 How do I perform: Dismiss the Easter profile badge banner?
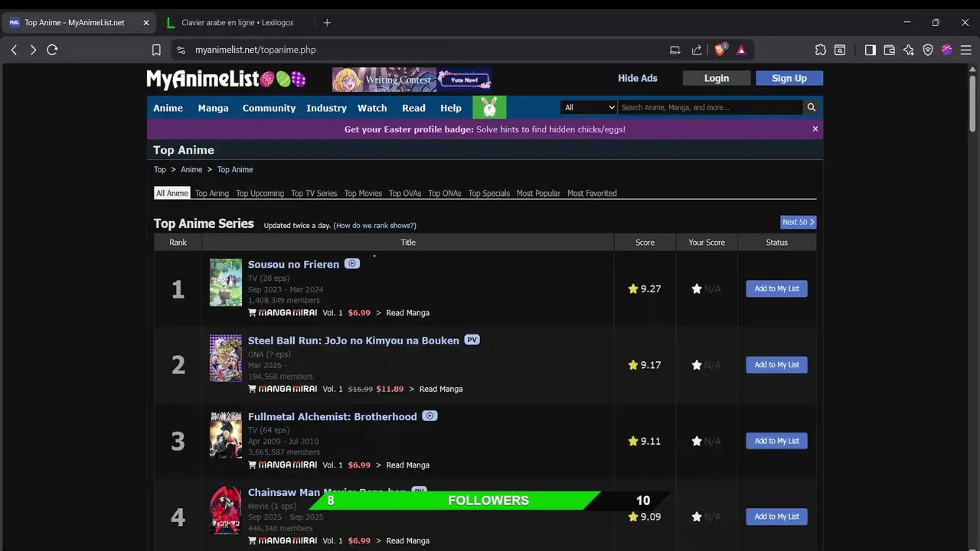(x=815, y=129)
